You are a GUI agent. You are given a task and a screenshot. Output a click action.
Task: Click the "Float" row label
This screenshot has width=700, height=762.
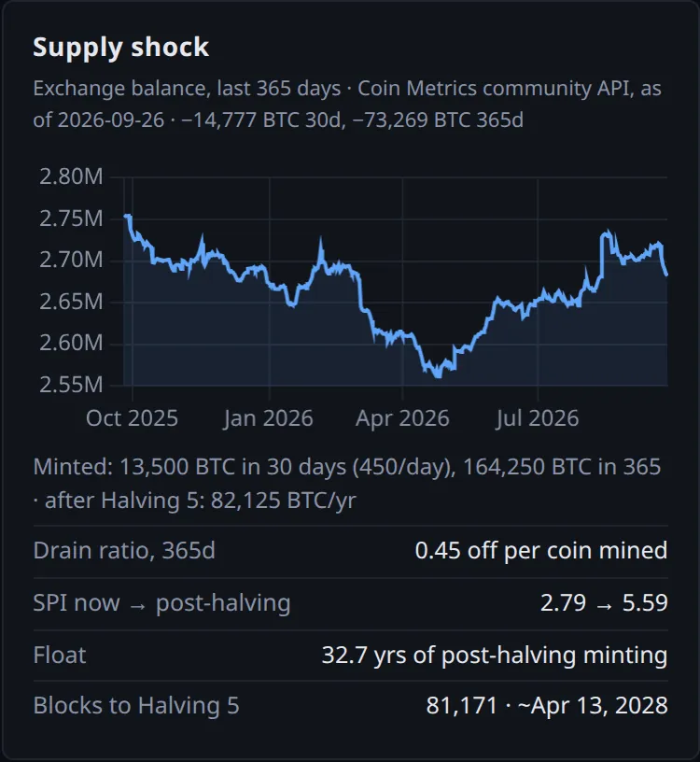pyautogui.click(x=59, y=656)
